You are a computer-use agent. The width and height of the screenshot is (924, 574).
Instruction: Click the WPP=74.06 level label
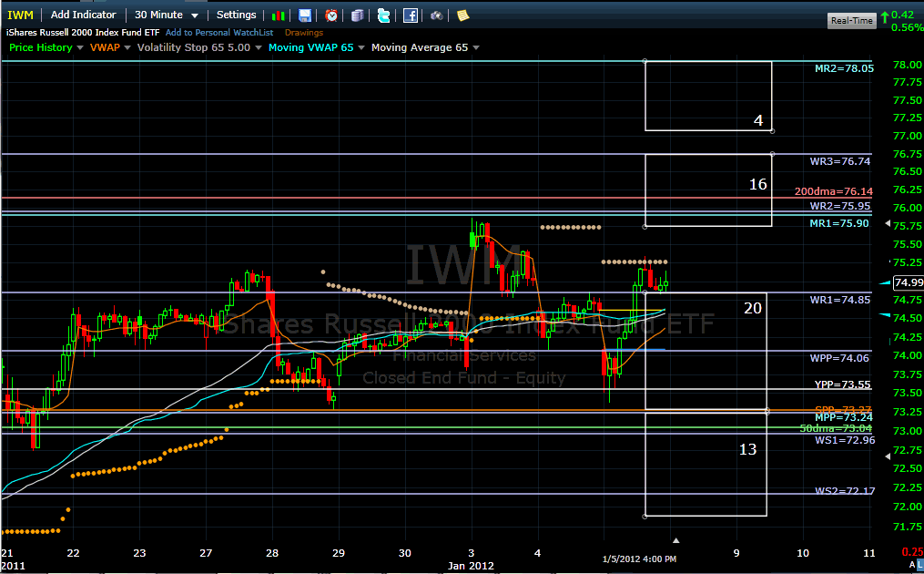click(839, 358)
